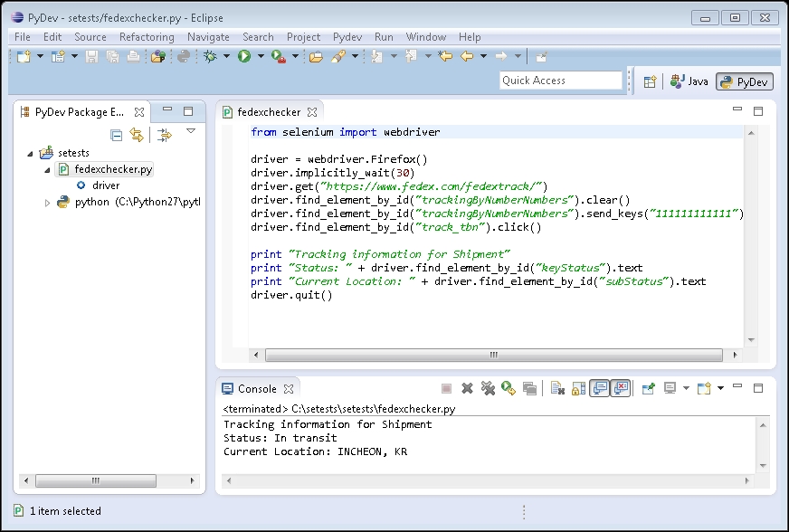The height and width of the screenshot is (532, 789).
Task: Click the Open Type folder toolbar icon
Action: coord(316,56)
